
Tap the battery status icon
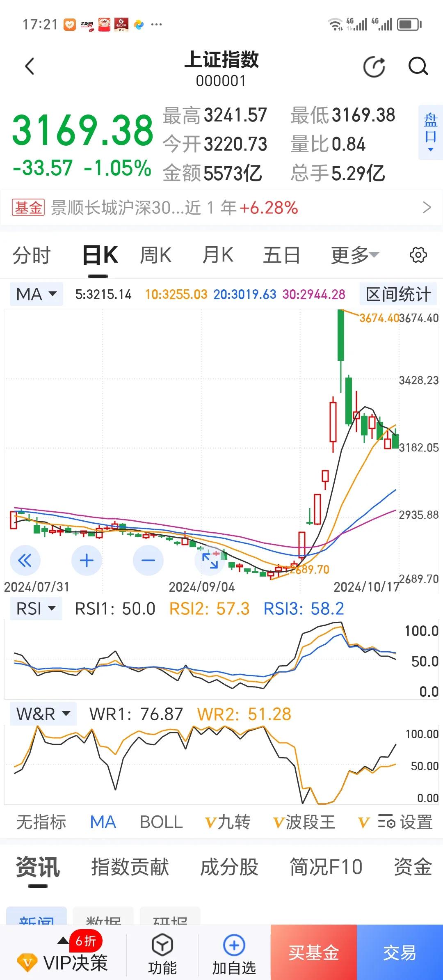(409, 25)
